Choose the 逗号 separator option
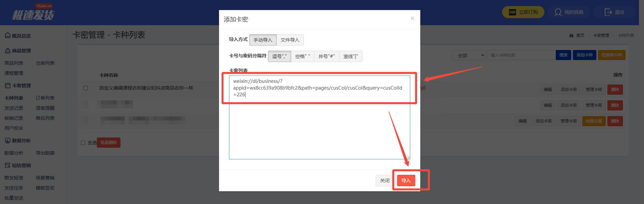The height and width of the screenshot is (204, 644). 279,56
